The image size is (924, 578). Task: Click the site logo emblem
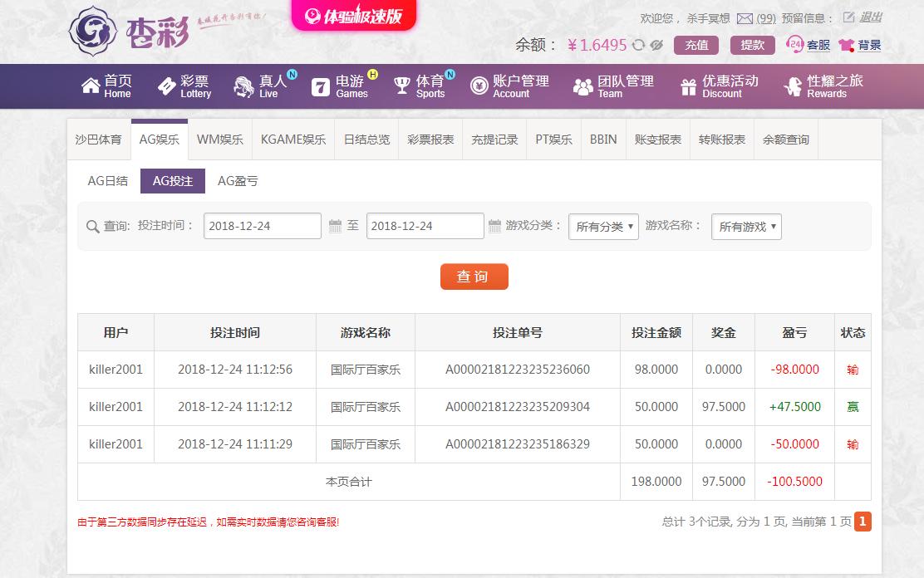(92, 31)
